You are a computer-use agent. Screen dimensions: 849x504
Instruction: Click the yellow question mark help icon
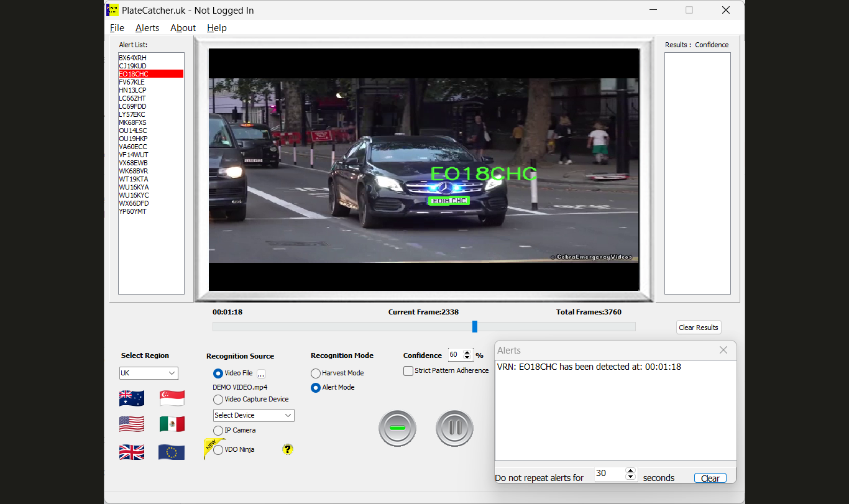[x=287, y=449]
